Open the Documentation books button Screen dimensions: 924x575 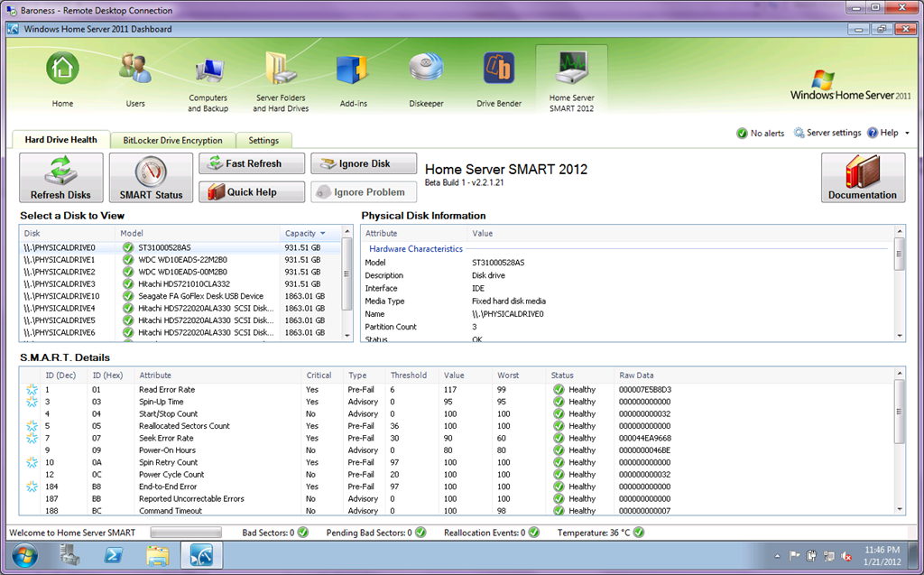coord(863,178)
